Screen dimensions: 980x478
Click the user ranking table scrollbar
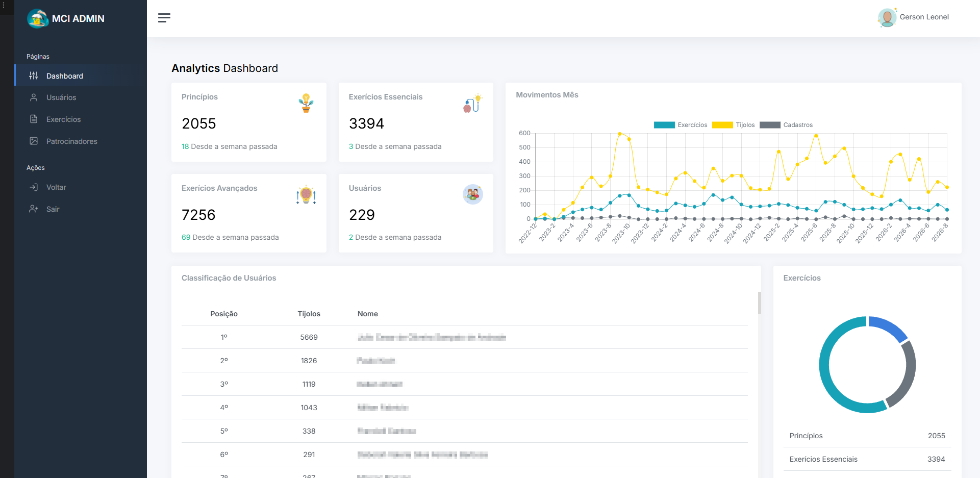point(759,303)
